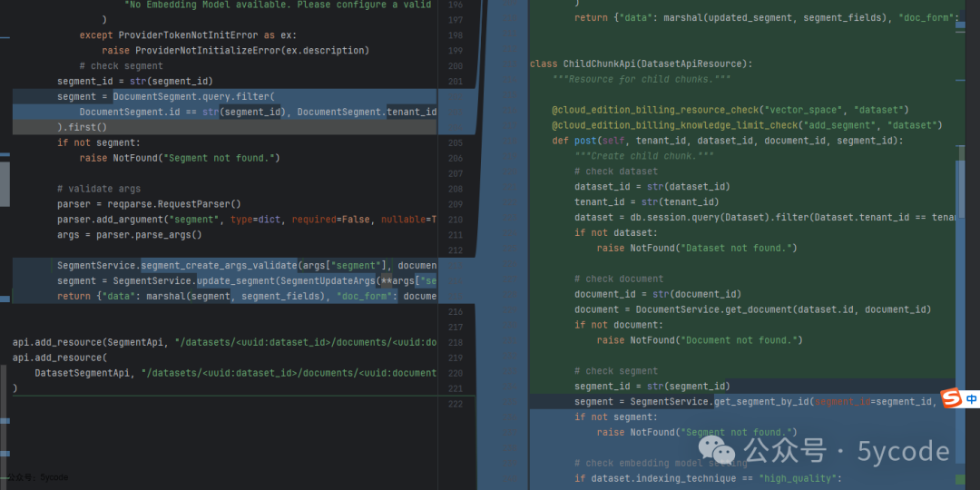The image size is (980, 490).
Task: Click the def post method definition line
Action: [x=728, y=141]
